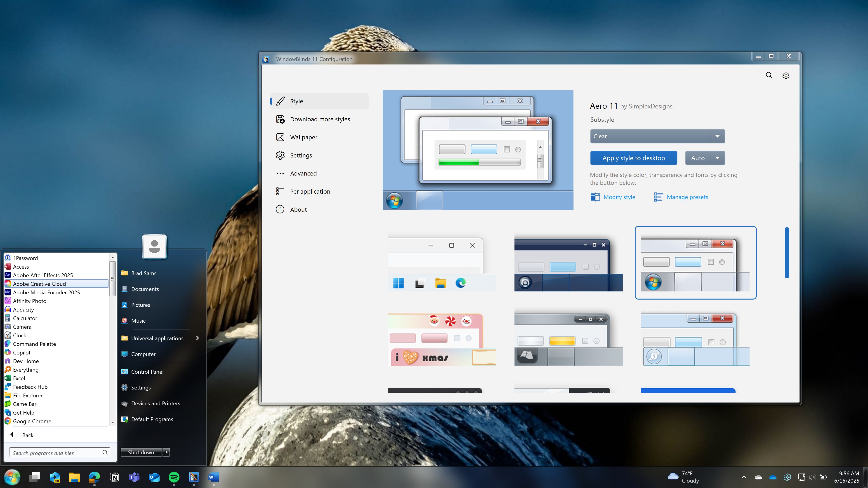Choose the gray style with yellow button
Image resolution: width=868 pixels, height=488 pixels.
coord(568,338)
